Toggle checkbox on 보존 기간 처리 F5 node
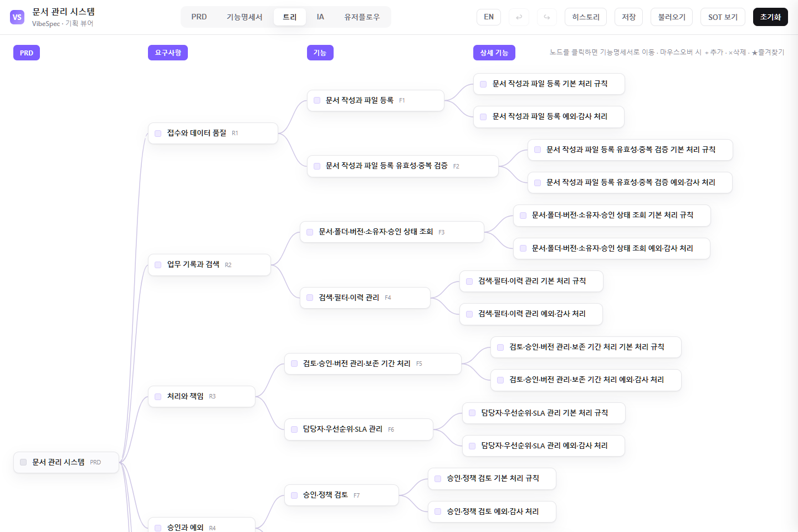798x532 pixels. pyautogui.click(x=294, y=364)
